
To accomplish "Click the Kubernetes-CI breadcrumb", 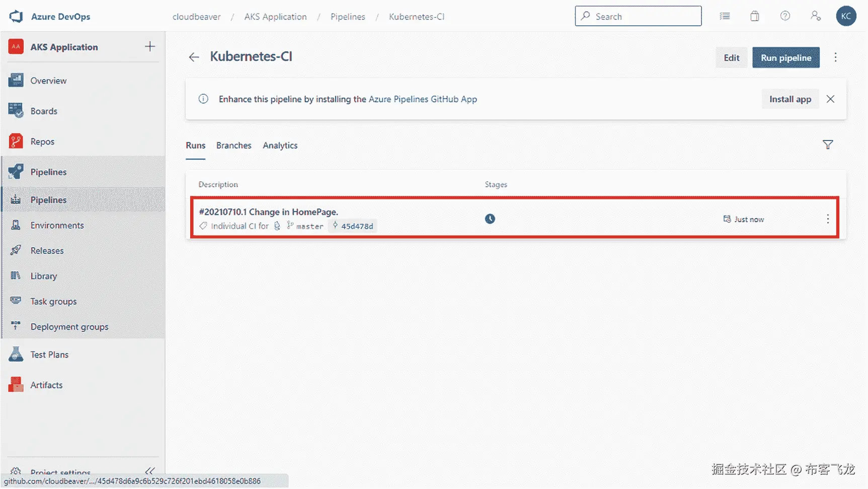I will [417, 17].
